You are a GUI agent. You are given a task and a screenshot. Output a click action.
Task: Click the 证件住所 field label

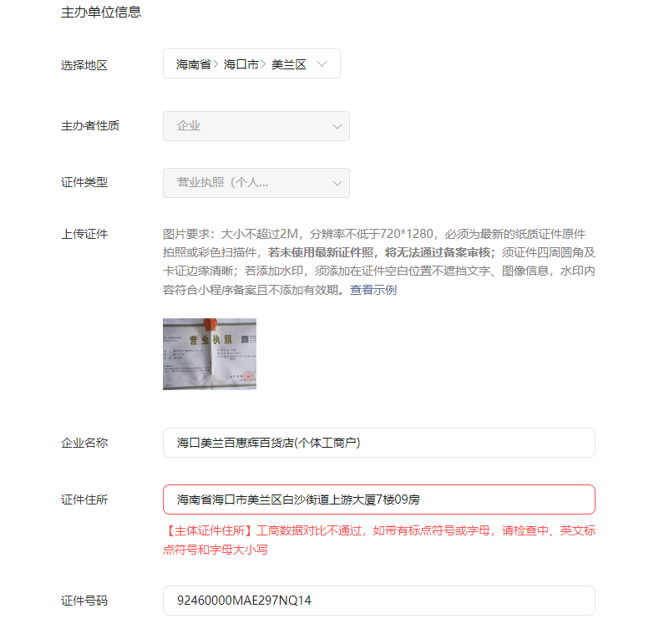[x=84, y=499]
